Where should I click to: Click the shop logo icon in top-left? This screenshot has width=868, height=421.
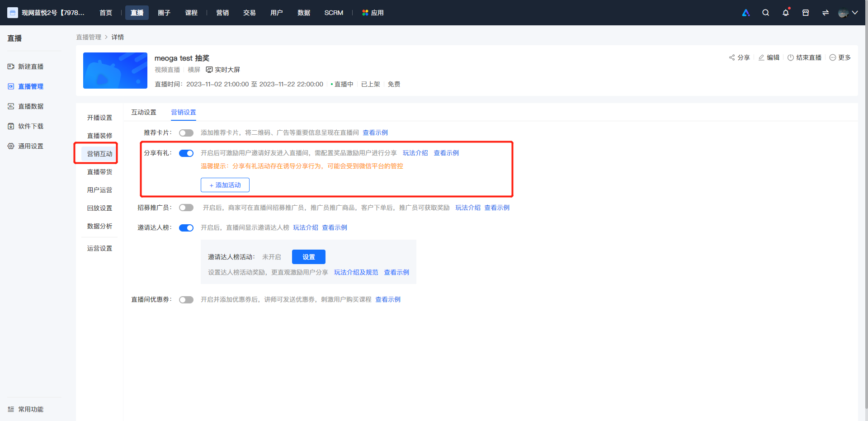13,13
